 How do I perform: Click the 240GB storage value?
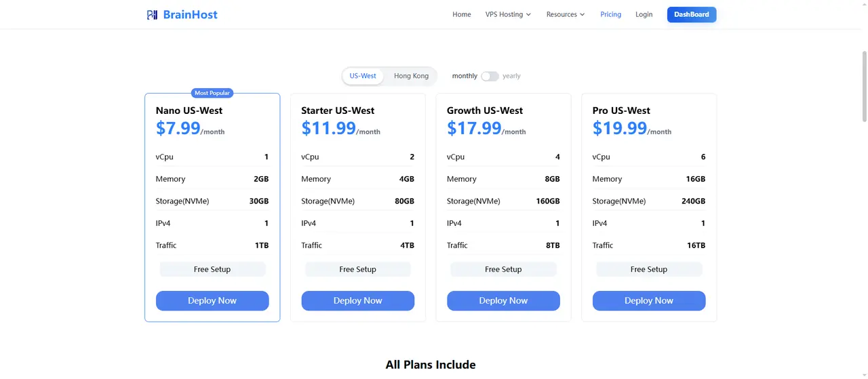pyautogui.click(x=694, y=201)
